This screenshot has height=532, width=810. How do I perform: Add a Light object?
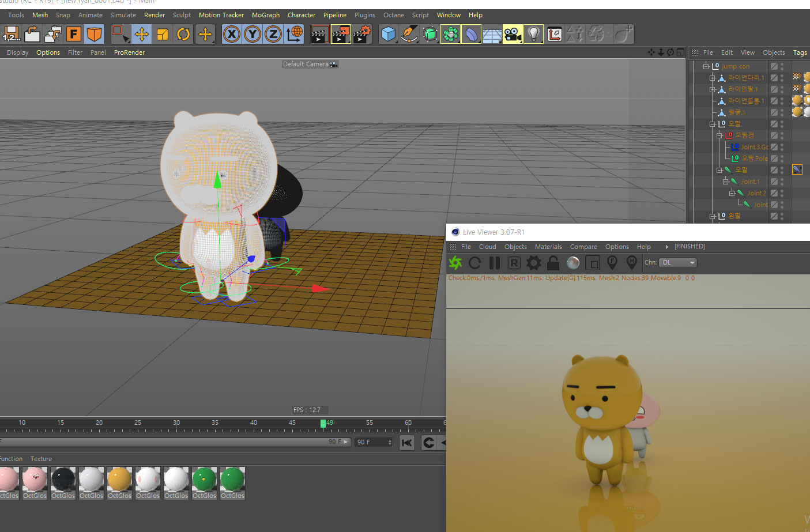tap(533, 35)
